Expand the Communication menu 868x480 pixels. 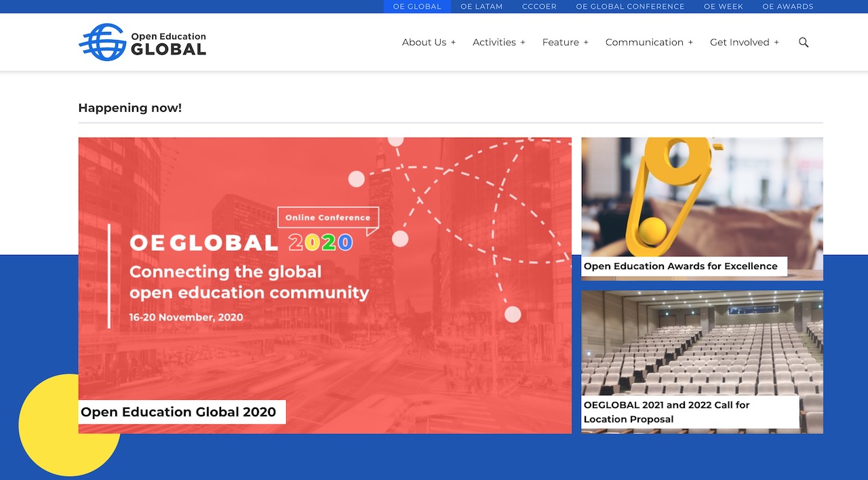[649, 42]
